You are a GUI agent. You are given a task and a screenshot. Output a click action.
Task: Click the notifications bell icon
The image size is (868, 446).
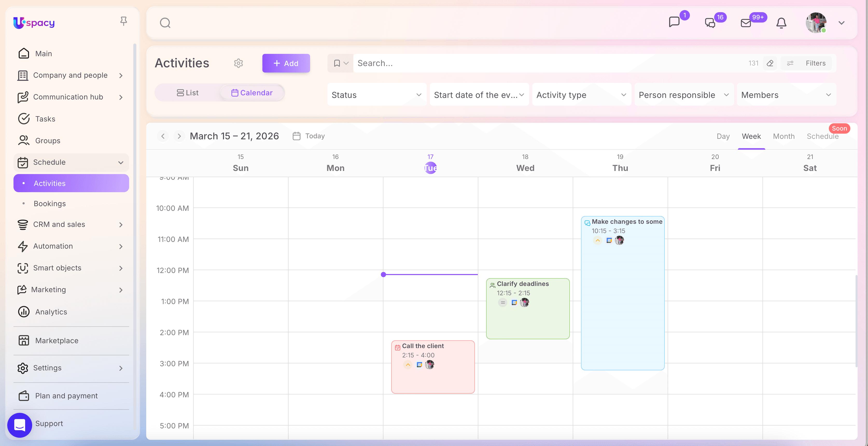[x=781, y=23]
